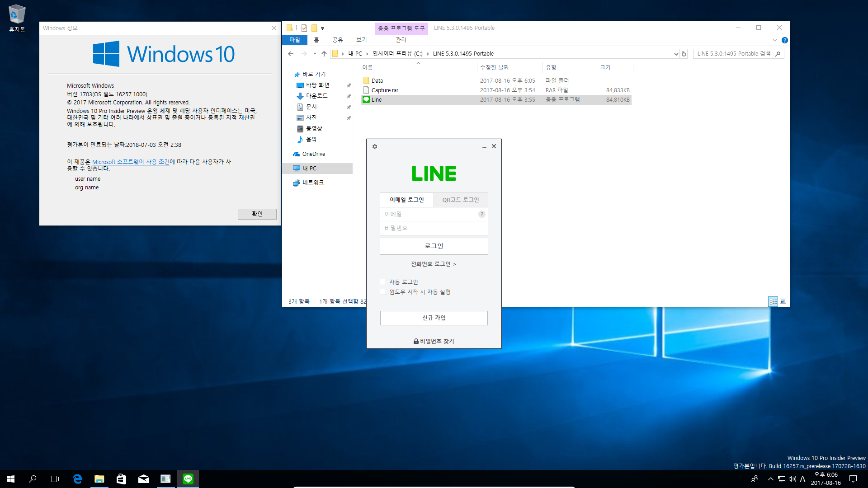Screen dimensions: 868x488
Task: Switch Explorer to large icons view
Action: click(783, 301)
